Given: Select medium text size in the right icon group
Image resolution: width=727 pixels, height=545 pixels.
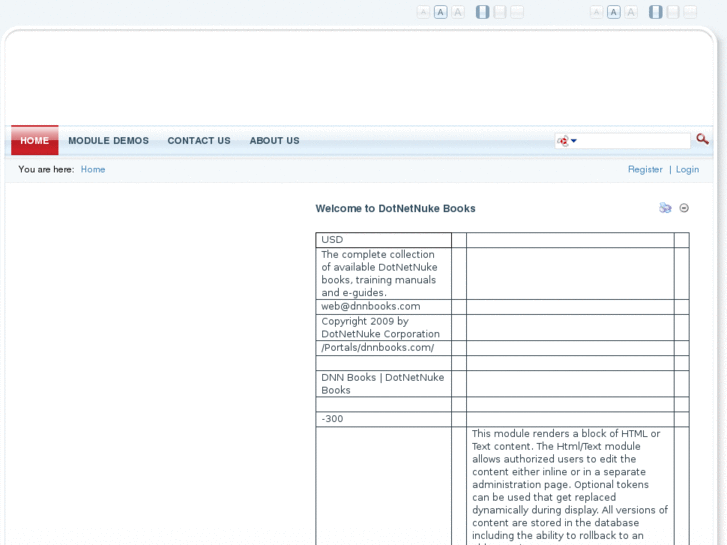Looking at the screenshot, I should point(614,12).
